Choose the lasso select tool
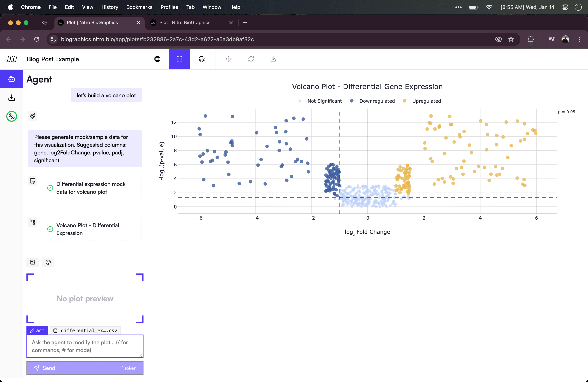The width and height of the screenshot is (588, 382). (202, 59)
